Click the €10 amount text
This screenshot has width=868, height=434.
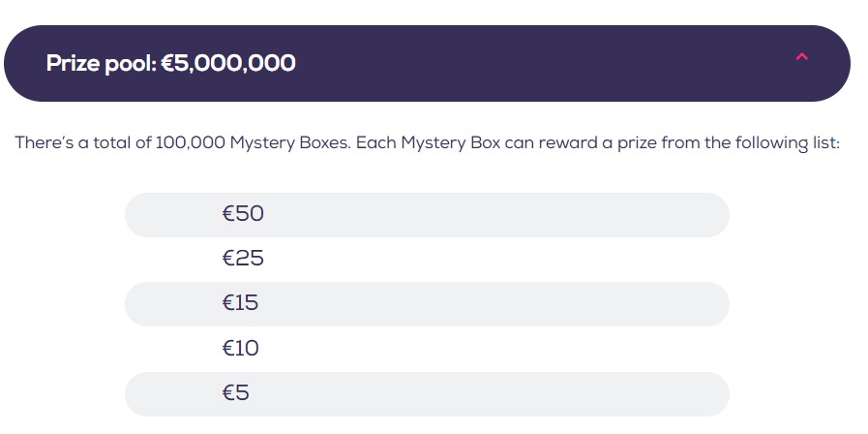(241, 348)
